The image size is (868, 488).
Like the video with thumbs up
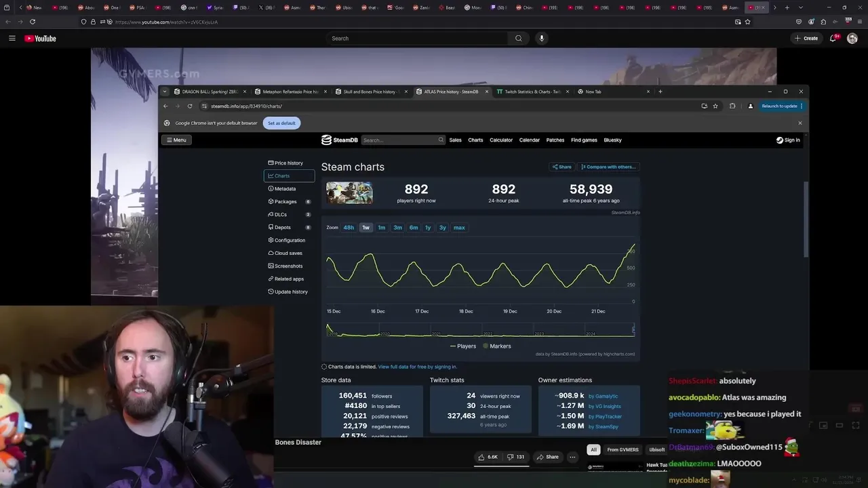coord(488,457)
